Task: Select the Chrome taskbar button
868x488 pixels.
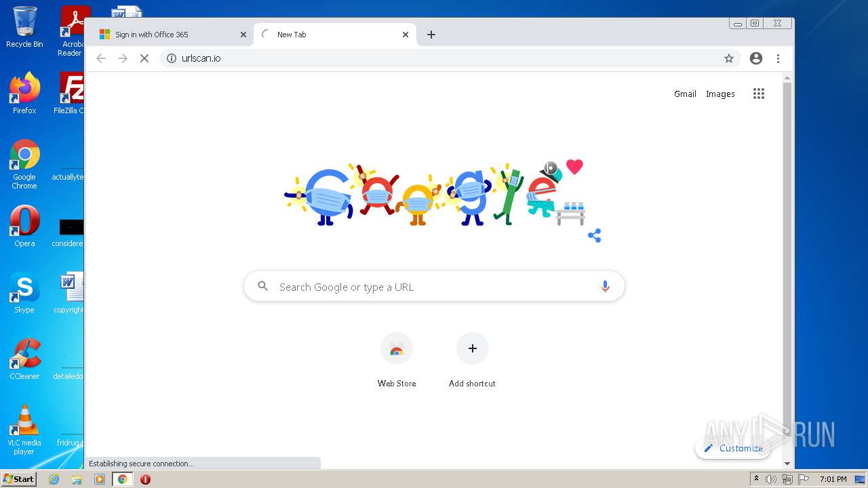Action: pyautogui.click(x=122, y=479)
